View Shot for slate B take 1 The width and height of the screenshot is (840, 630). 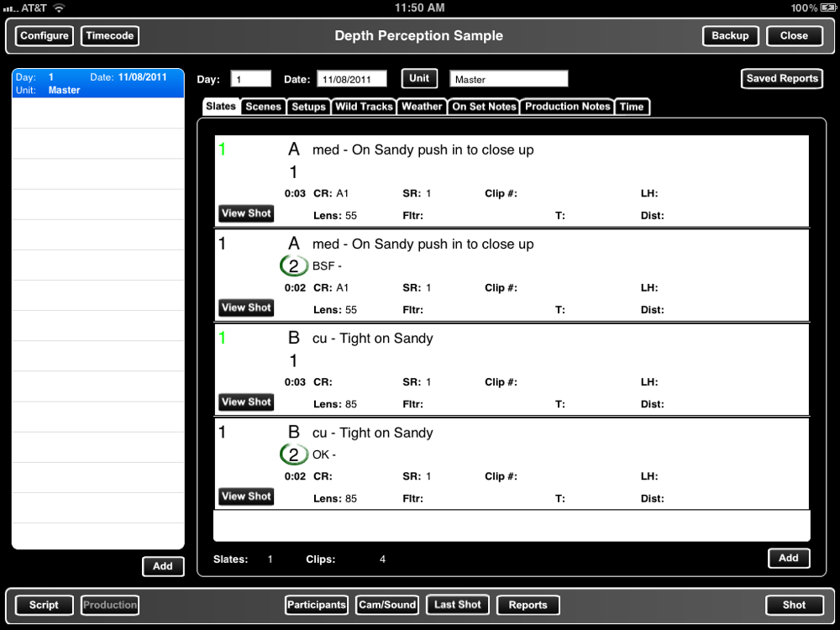pos(246,402)
